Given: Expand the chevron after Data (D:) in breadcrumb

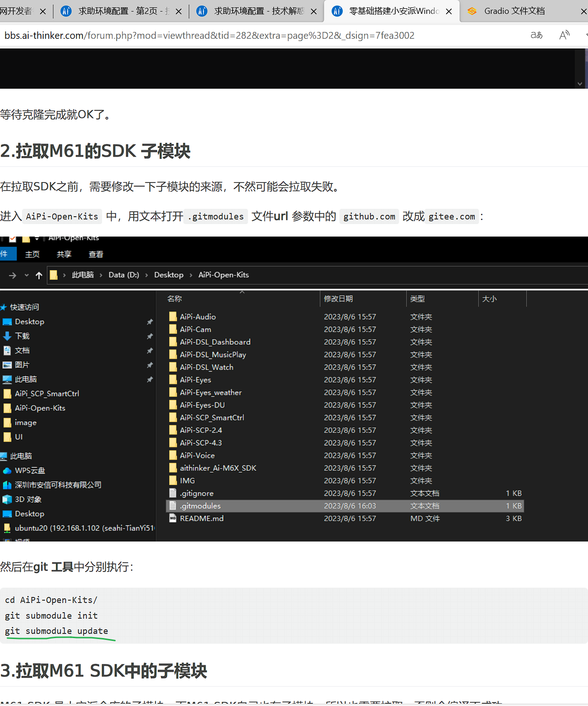Looking at the screenshot, I should (146, 275).
